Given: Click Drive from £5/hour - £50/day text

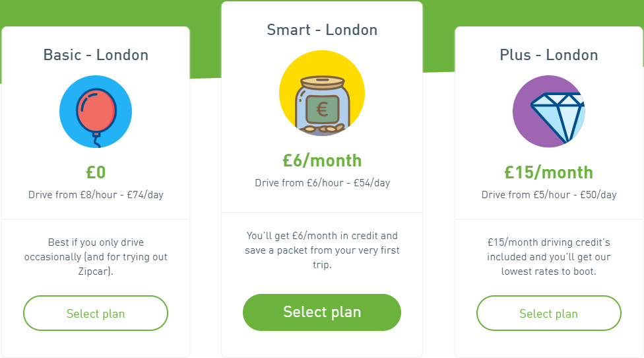Looking at the screenshot, I should [549, 195].
